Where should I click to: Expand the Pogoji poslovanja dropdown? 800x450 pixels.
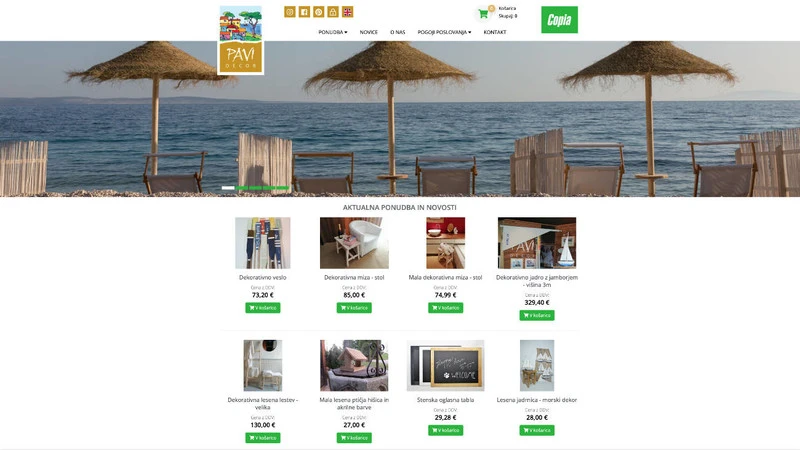444,32
